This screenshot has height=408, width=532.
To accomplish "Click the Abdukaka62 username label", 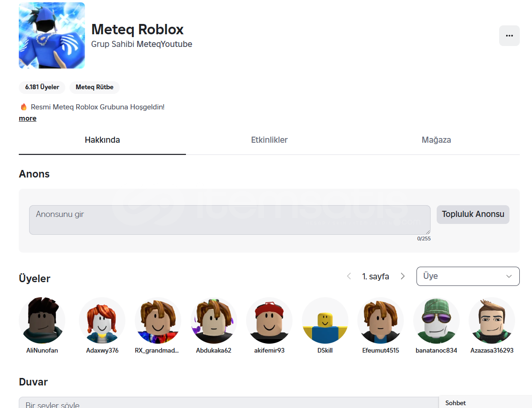I will tap(214, 350).
